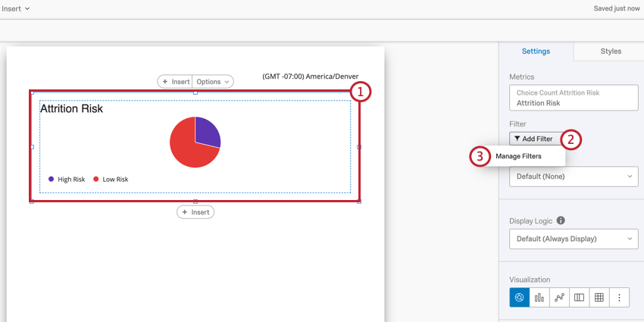Image resolution: width=644 pixels, height=322 pixels.
Task: Select the donut chart visualization icon
Action: (520, 297)
